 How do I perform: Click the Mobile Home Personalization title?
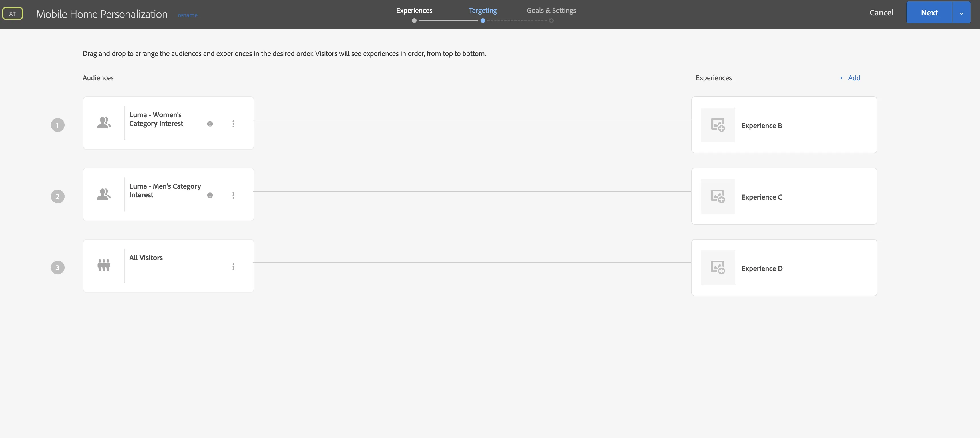pos(102,14)
